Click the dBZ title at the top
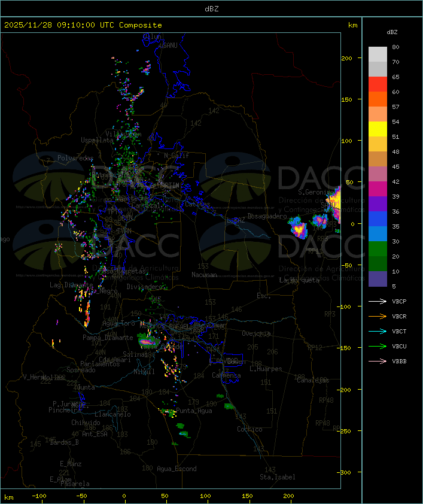 (212, 8)
